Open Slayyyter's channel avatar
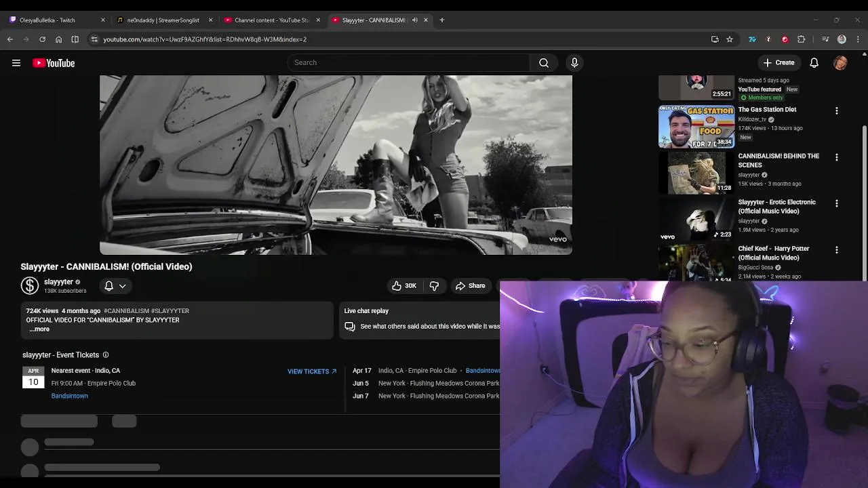The image size is (868, 488). [x=30, y=286]
